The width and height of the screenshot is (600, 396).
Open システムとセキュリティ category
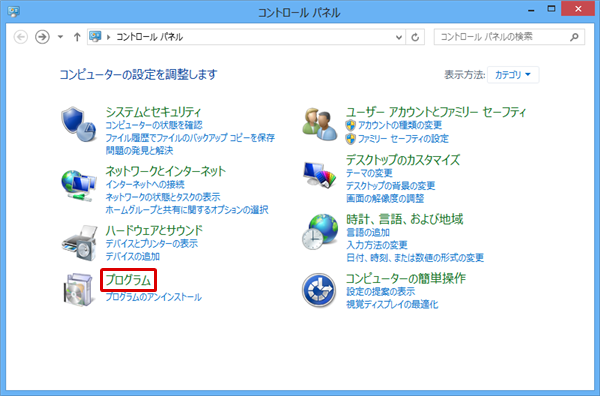coord(153,112)
